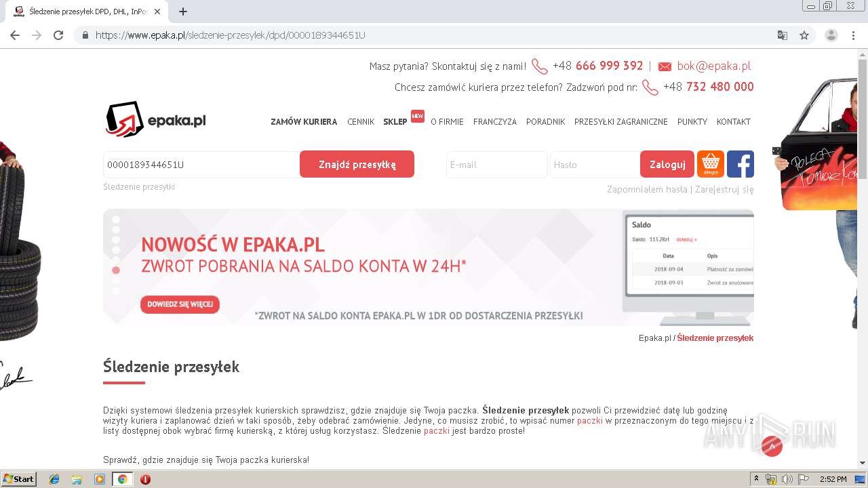
Task: Open PRZESYŁKI ZAGRANICZNE menu item
Action: pyautogui.click(x=621, y=122)
